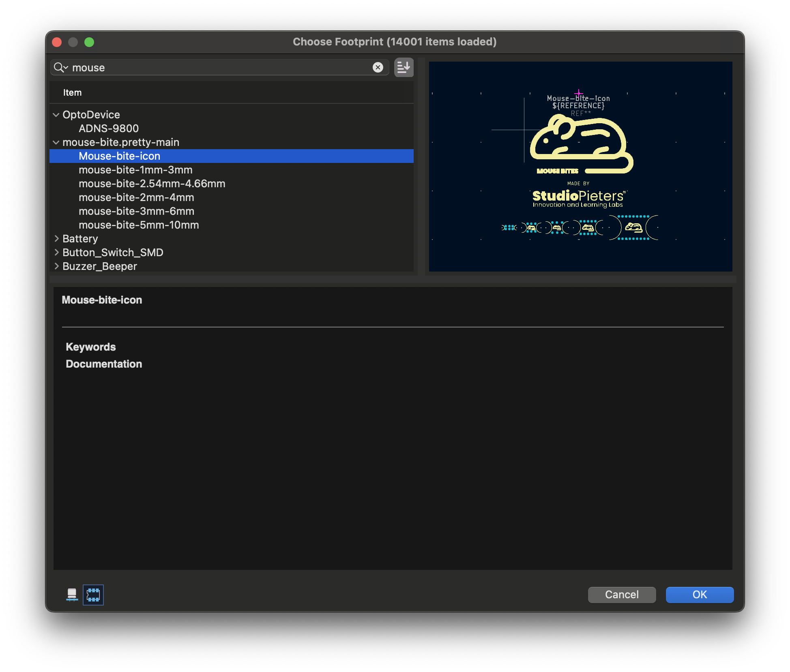790x672 pixels.
Task: Clear the search field text
Action: coord(378,67)
